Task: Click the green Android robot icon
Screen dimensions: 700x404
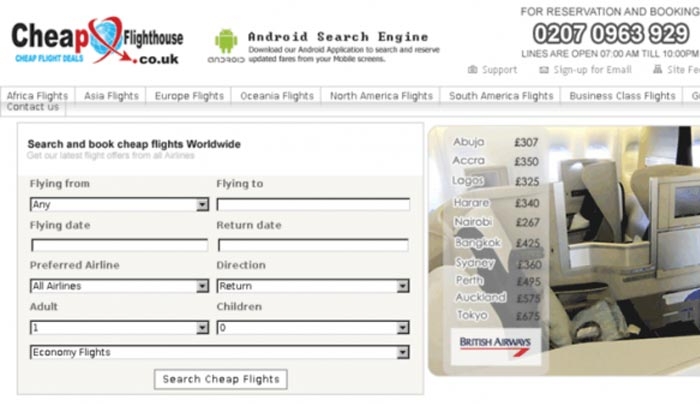Action: click(x=226, y=41)
